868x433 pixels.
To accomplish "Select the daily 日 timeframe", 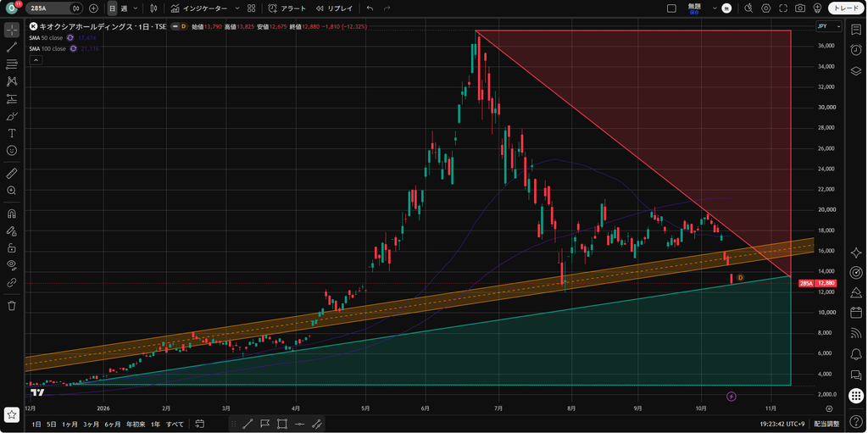I will click(x=113, y=8).
